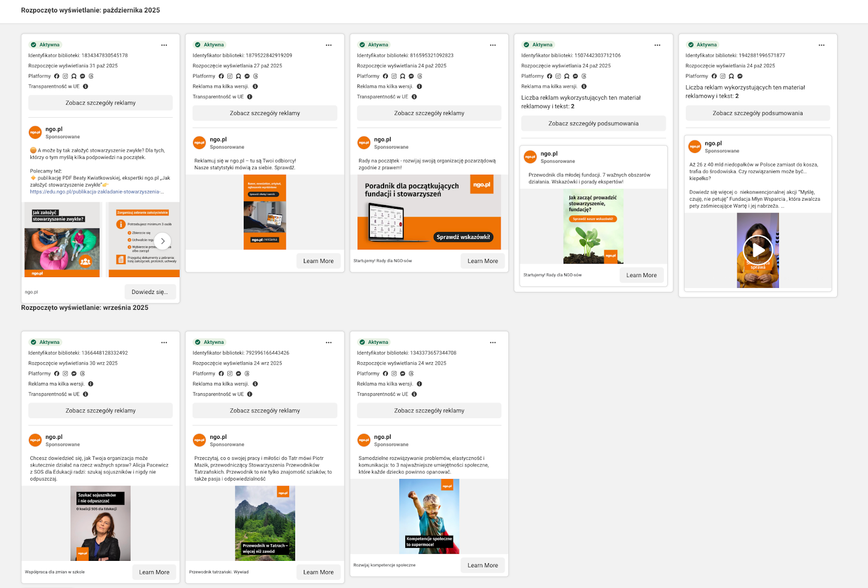868x588 pixels.
Task: Open the Tatra mountains ad image
Action: point(265,523)
